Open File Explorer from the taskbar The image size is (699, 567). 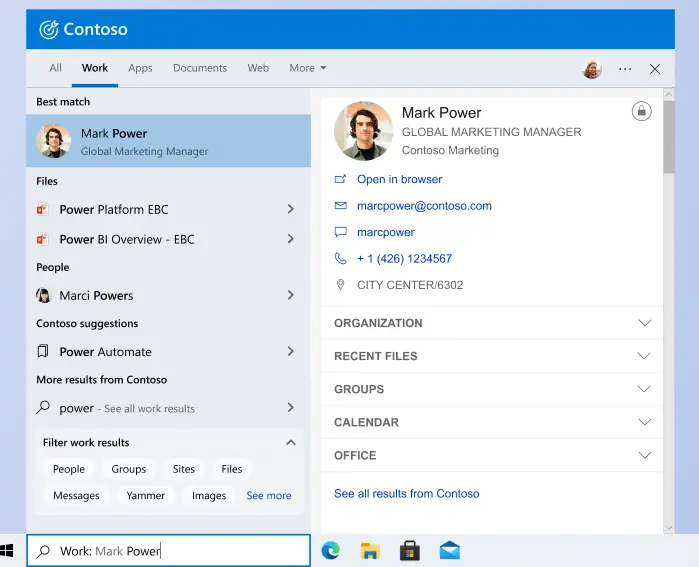tap(370, 551)
